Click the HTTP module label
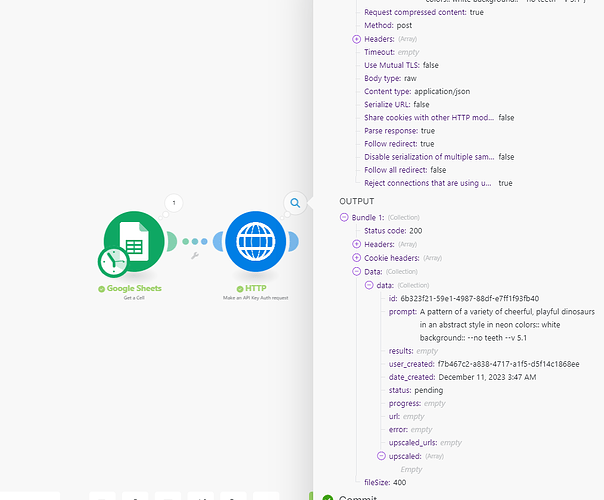This screenshot has height=500, width=604. point(256,288)
